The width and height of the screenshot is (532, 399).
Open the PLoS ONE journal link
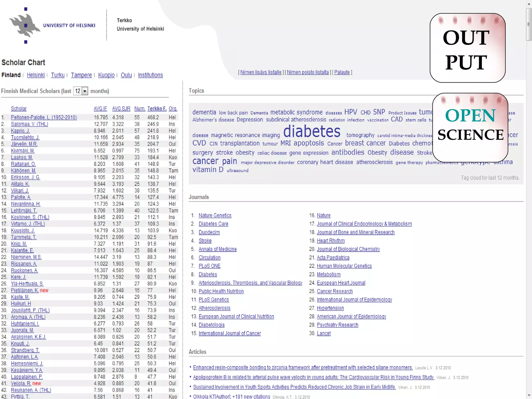pyautogui.click(x=210, y=266)
